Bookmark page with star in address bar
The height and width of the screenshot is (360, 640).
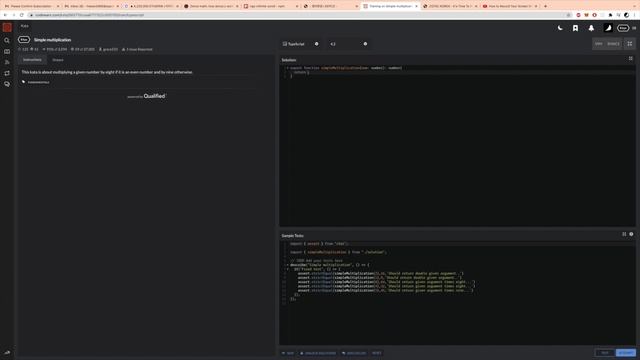click(x=568, y=15)
